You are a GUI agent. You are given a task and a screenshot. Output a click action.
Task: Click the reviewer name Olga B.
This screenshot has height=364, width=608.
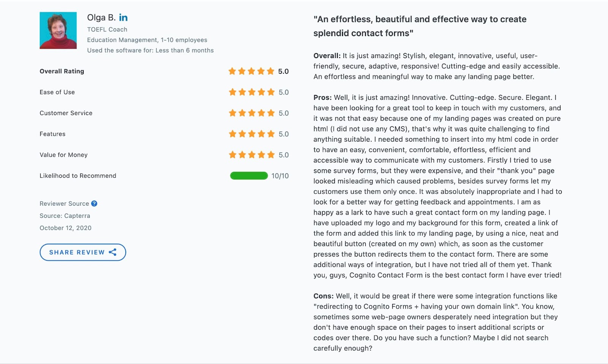click(101, 17)
